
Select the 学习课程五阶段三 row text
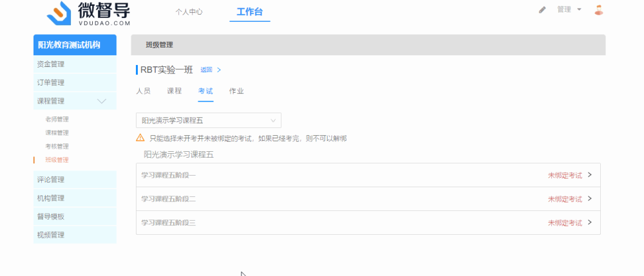tap(168, 223)
